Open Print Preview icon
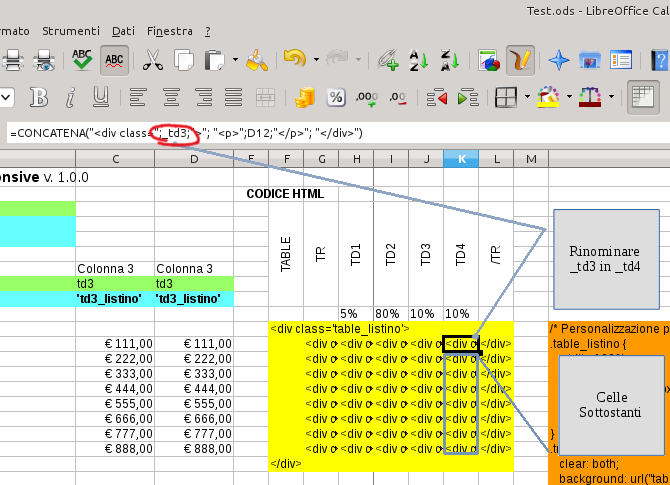670x485 pixels. click(x=44, y=60)
